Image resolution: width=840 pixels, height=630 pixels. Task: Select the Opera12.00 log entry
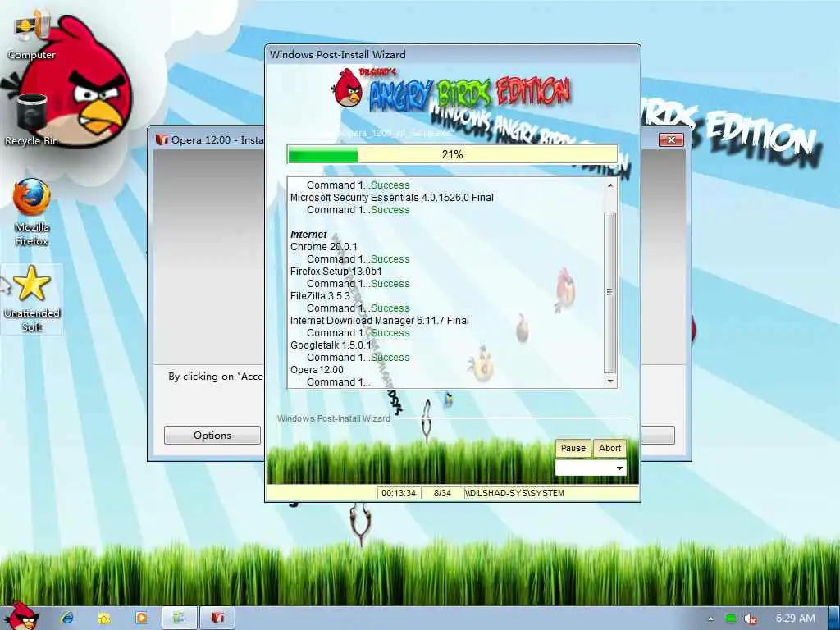317,370
